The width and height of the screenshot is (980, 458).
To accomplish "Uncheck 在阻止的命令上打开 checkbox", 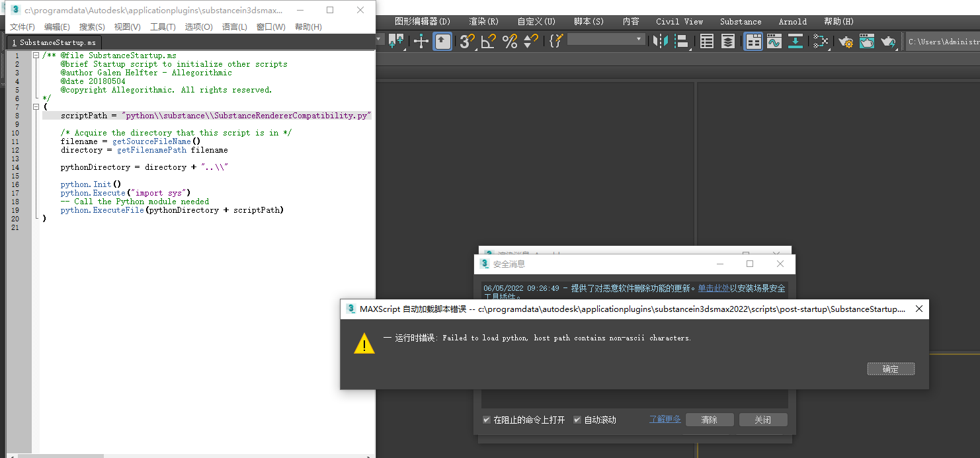I will coord(487,420).
